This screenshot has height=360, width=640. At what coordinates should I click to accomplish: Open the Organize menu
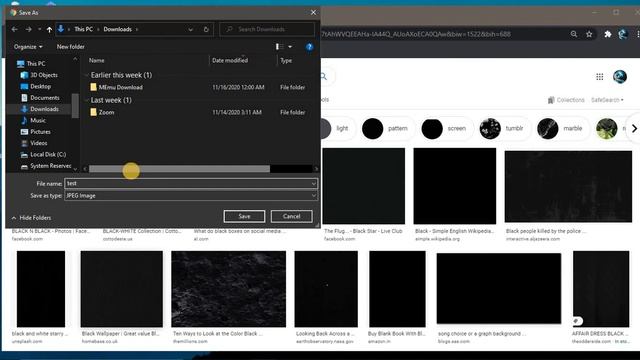28,47
